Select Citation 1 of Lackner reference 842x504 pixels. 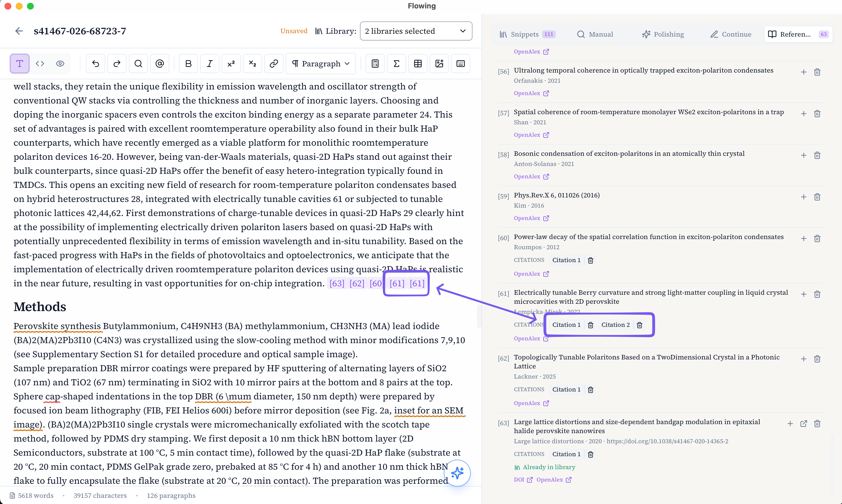point(566,389)
